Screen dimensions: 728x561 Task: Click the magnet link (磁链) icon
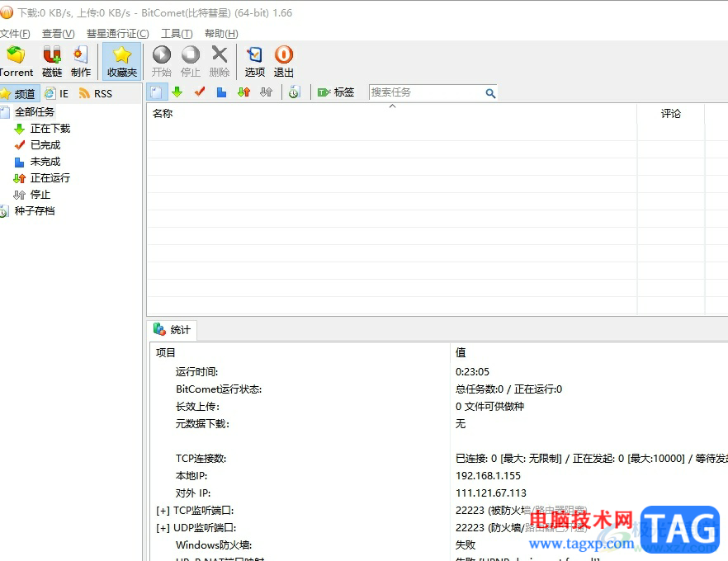(52, 61)
